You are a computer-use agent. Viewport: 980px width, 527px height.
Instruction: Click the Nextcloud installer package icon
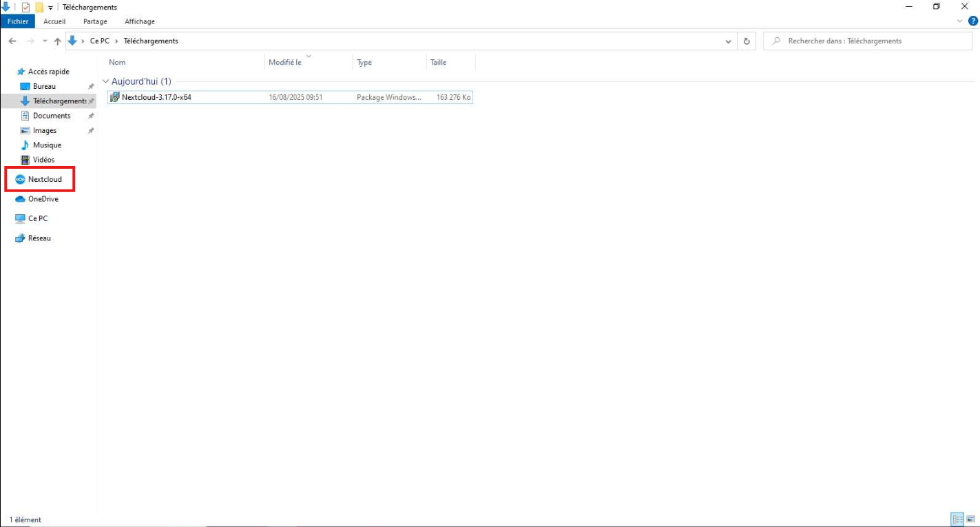point(115,98)
